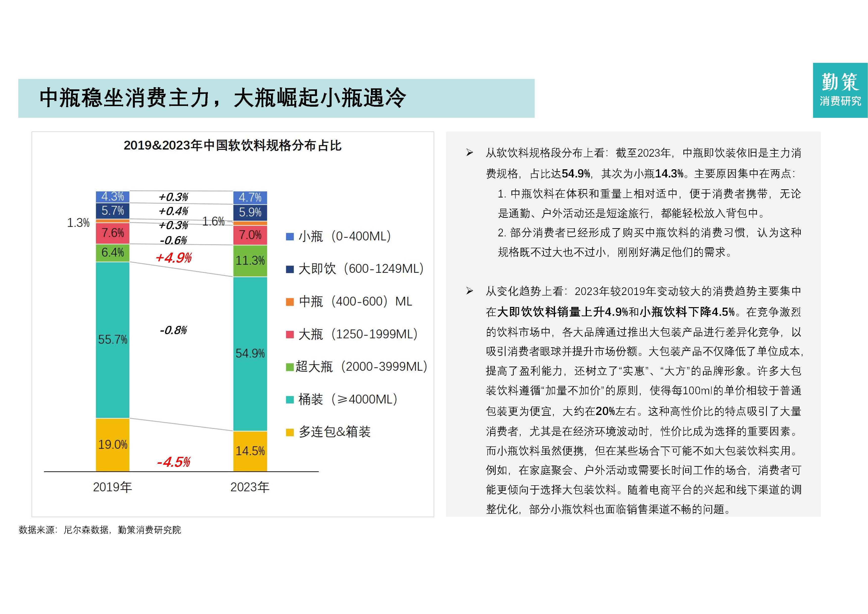Viewport: 868px width, 614px height.
Task: Click the bold 54.9% in the first paragraph
Action: point(576,173)
